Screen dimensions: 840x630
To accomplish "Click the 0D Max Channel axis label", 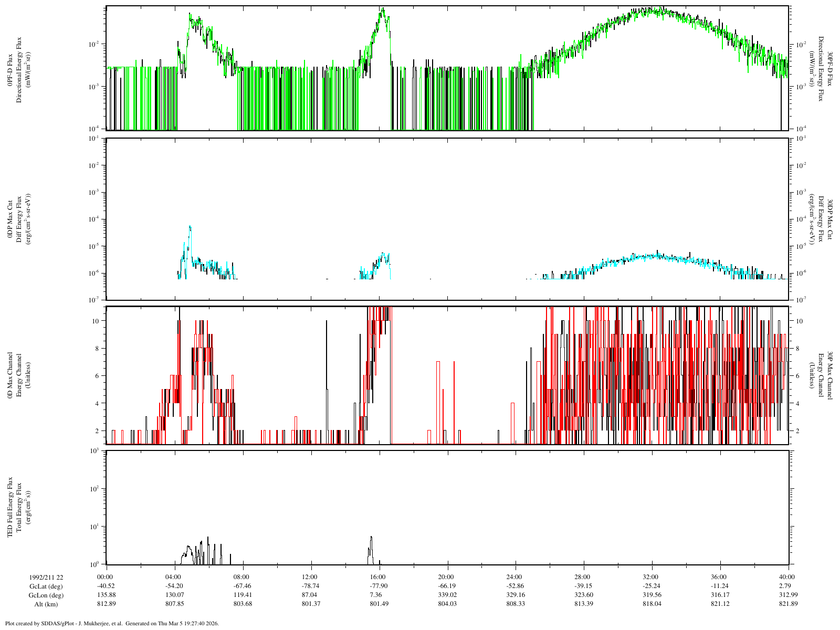I will click(10, 375).
